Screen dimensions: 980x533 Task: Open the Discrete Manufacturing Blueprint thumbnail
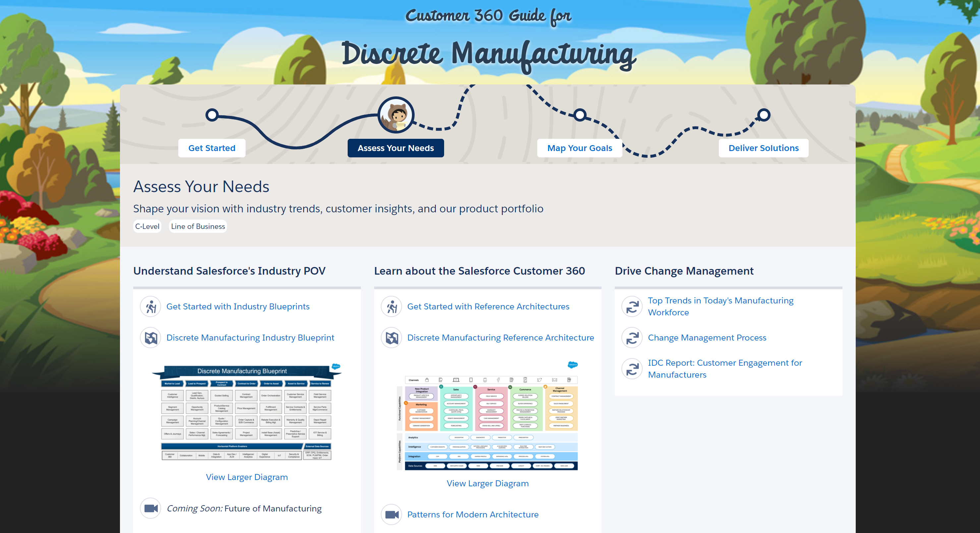coord(246,412)
